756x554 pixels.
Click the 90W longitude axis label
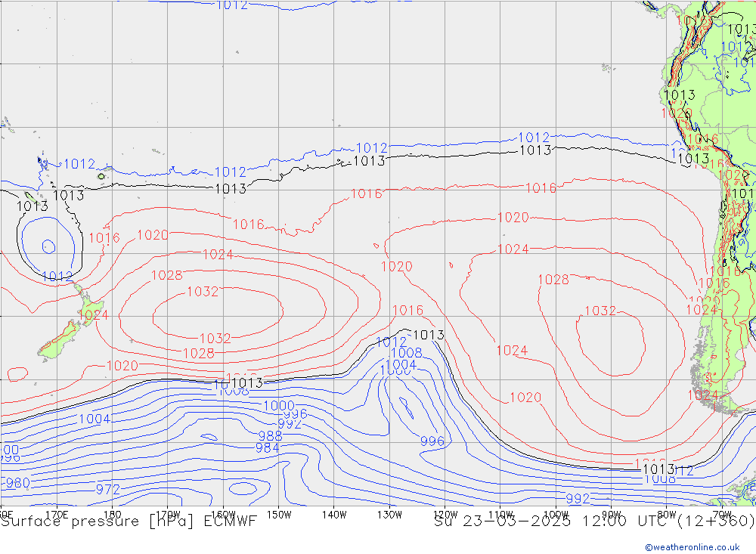point(612,515)
